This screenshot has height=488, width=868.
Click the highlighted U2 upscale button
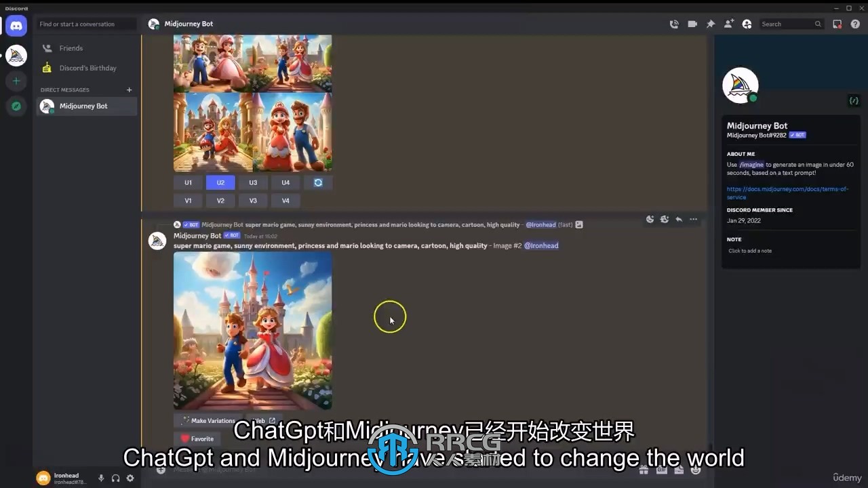(220, 182)
